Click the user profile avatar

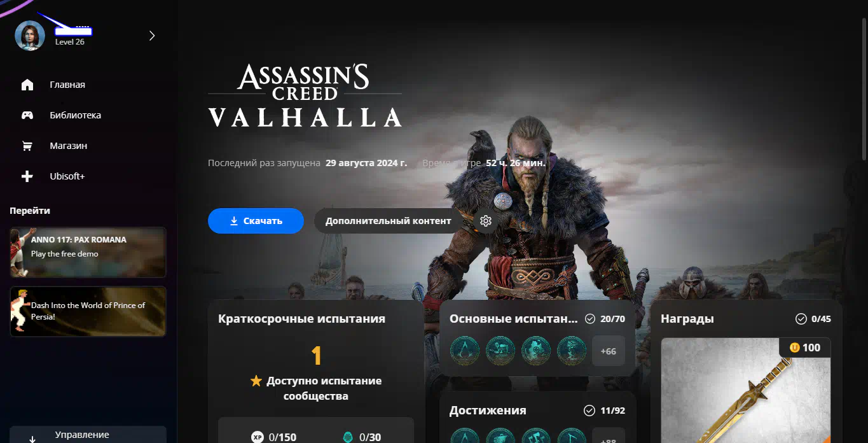[x=30, y=36]
